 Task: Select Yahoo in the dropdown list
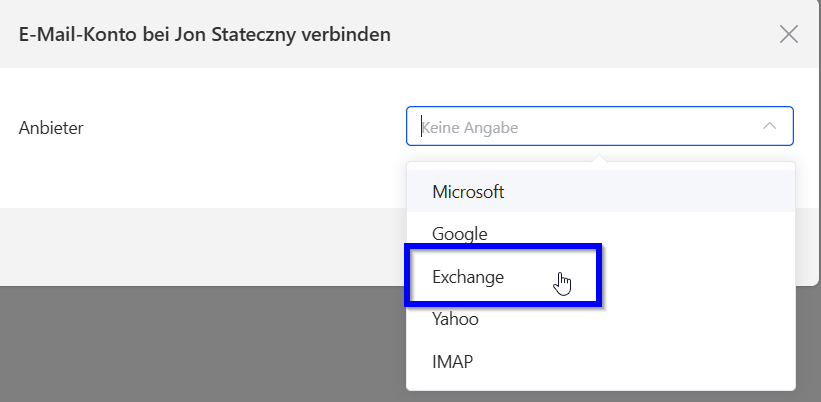click(455, 320)
